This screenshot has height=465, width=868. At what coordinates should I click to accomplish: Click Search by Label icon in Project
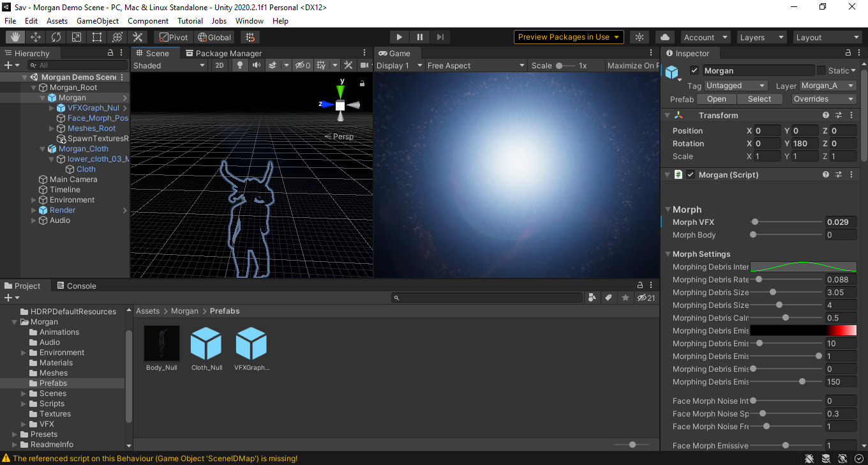[x=608, y=298]
